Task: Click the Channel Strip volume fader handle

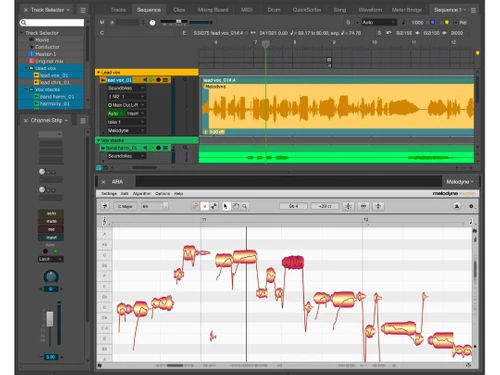Action: point(50,319)
